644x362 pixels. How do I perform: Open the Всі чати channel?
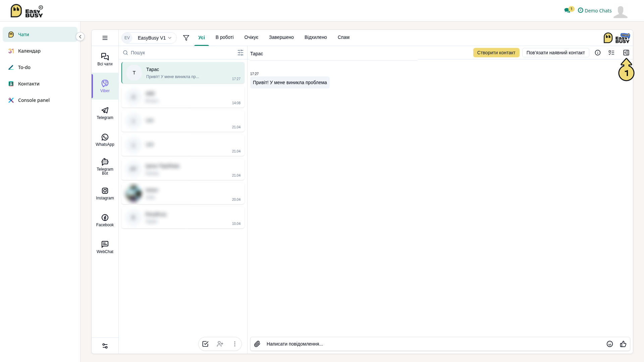[x=105, y=59]
